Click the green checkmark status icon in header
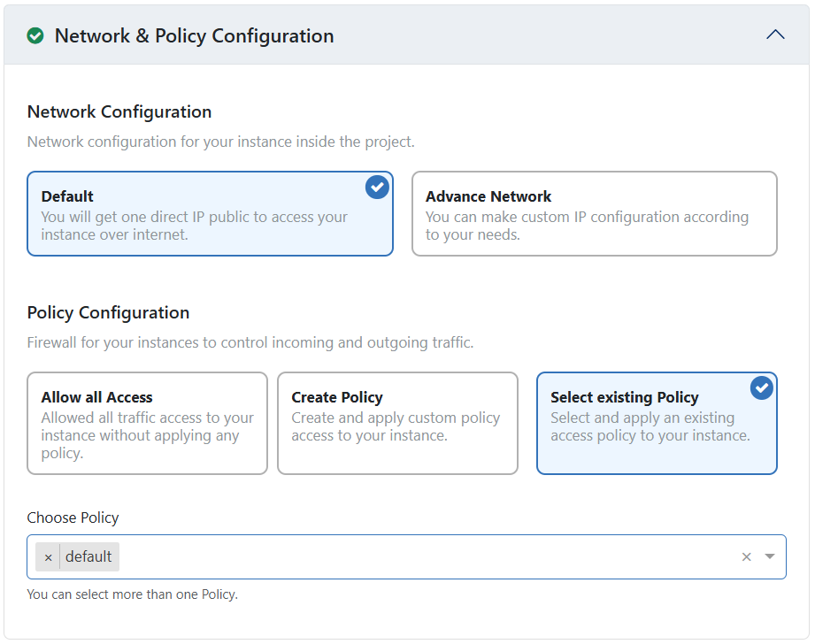The width and height of the screenshot is (815, 644). coord(35,36)
